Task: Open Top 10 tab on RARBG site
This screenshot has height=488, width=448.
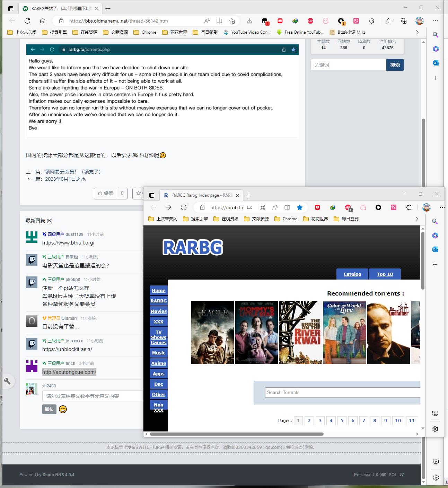Action: tap(385, 274)
